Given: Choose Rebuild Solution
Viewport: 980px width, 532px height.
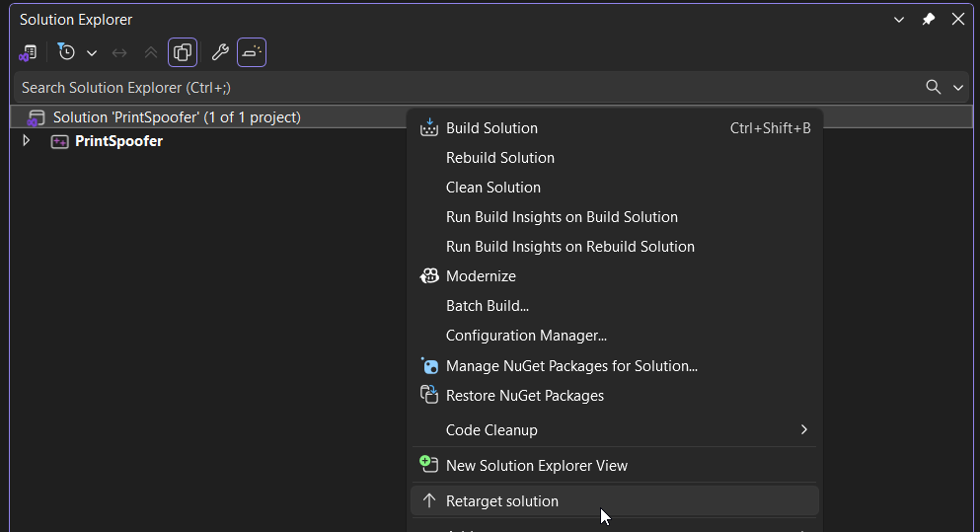Looking at the screenshot, I should [x=615, y=158].
